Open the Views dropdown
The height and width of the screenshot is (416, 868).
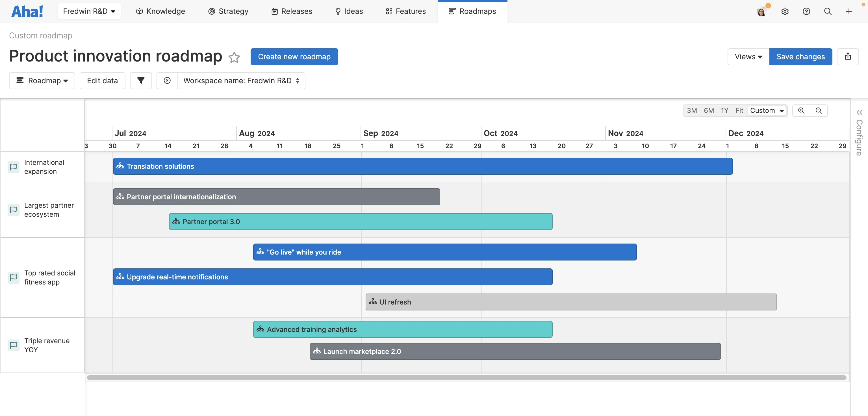pyautogui.click(x=748, y=56)
